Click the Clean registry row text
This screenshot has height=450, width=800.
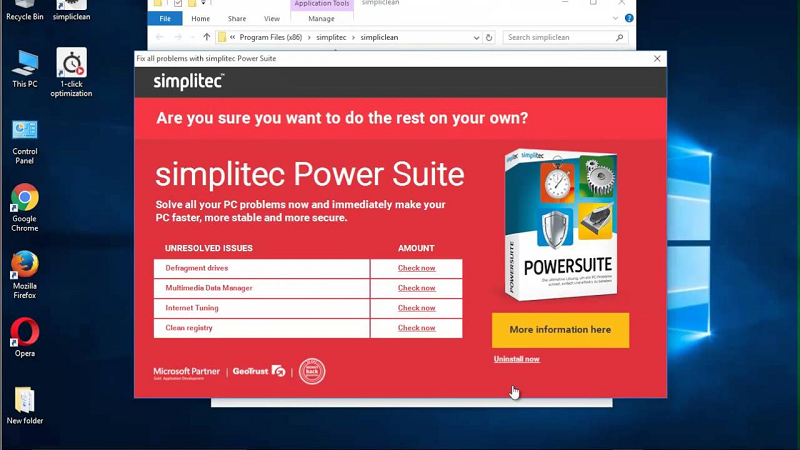point(189,328)
